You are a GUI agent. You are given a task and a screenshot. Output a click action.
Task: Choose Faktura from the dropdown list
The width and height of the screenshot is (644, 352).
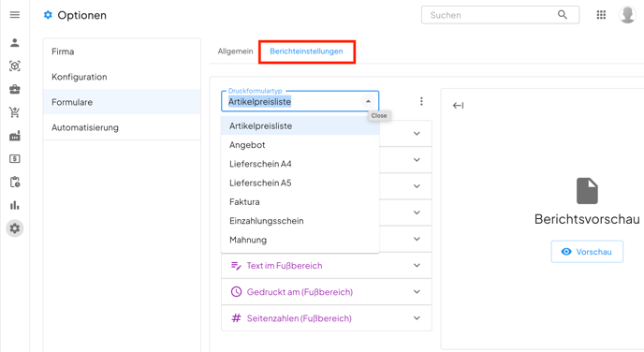pyautogui.click(x=300, y=201)
